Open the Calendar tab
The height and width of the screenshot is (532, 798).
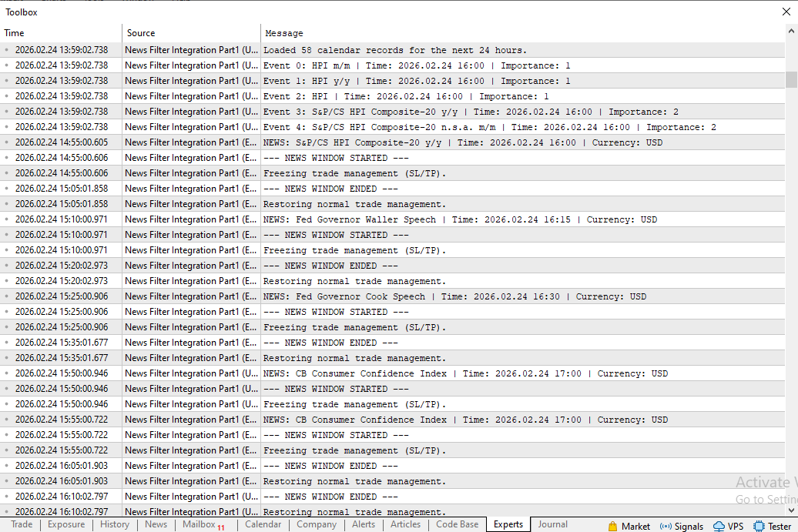[263, 524]
